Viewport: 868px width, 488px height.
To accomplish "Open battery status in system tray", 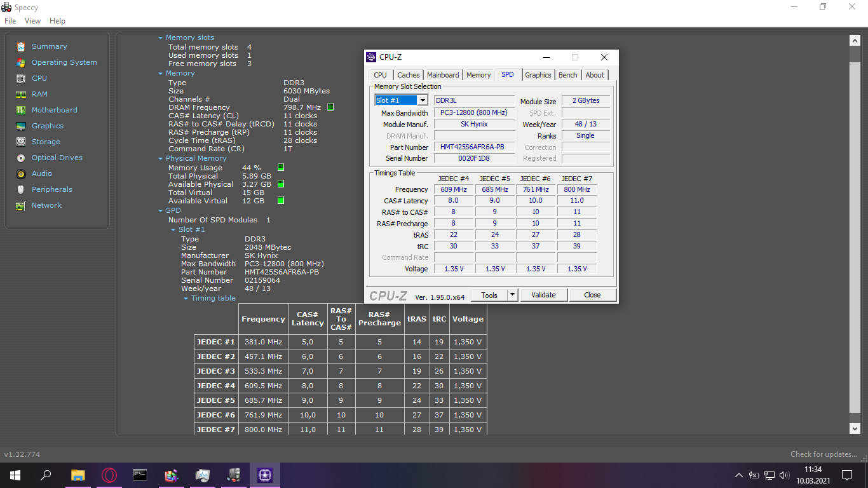I will [x=754, y=475].
